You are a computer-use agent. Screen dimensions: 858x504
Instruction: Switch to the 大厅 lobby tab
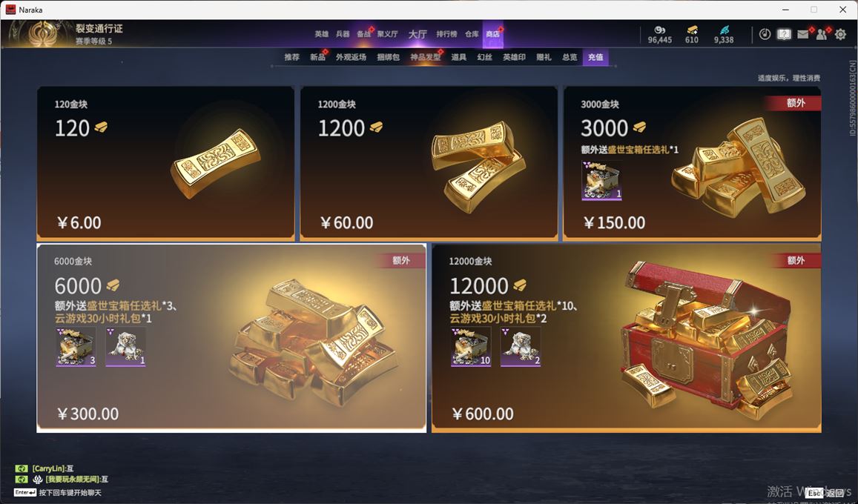coord(418,34)
